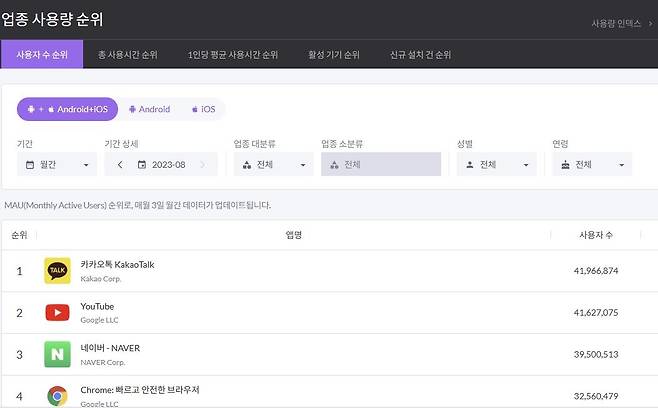Open 성별 전체 dropdown
Image resolution: width=658 pixels, height=408 pixels.
click(x=497, y=165)
